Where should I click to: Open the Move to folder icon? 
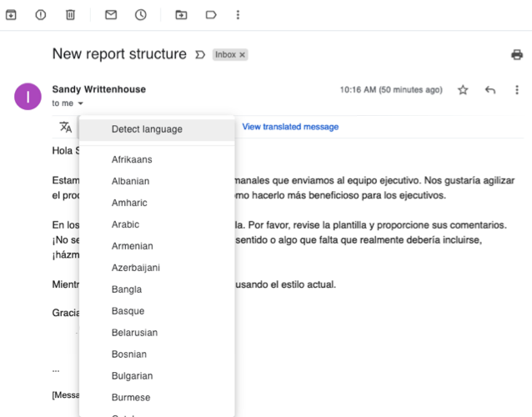pyautogui.click(x=181, y=15)
